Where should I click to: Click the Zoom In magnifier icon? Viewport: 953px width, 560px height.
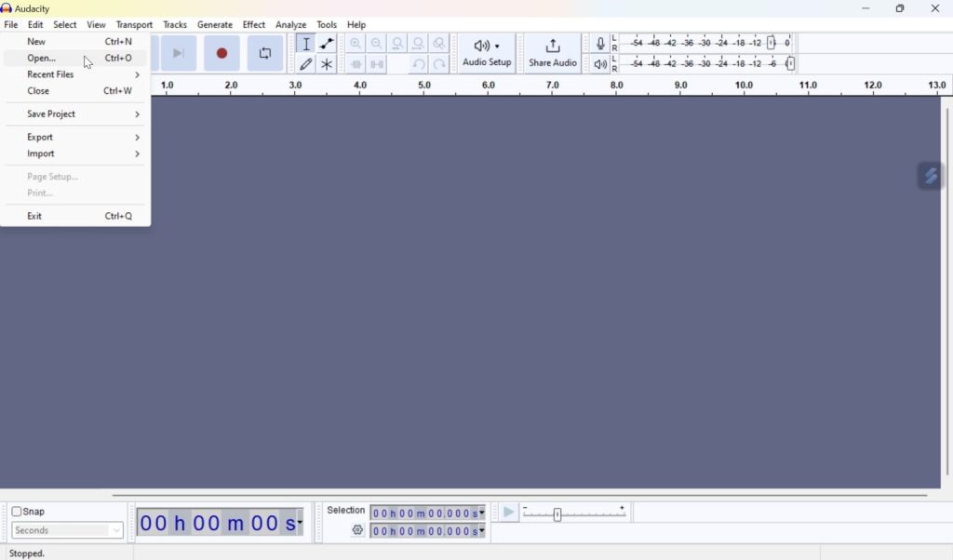point(356,43)
